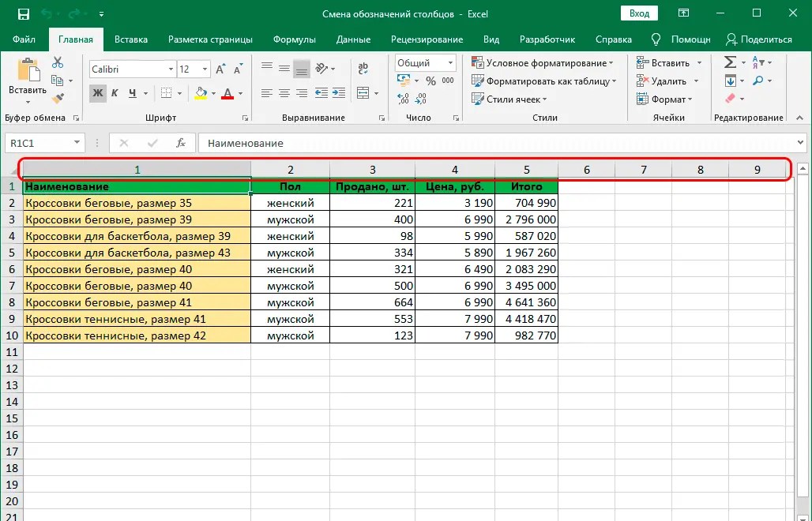Apply underline using the Ч icon

[132, 93]
